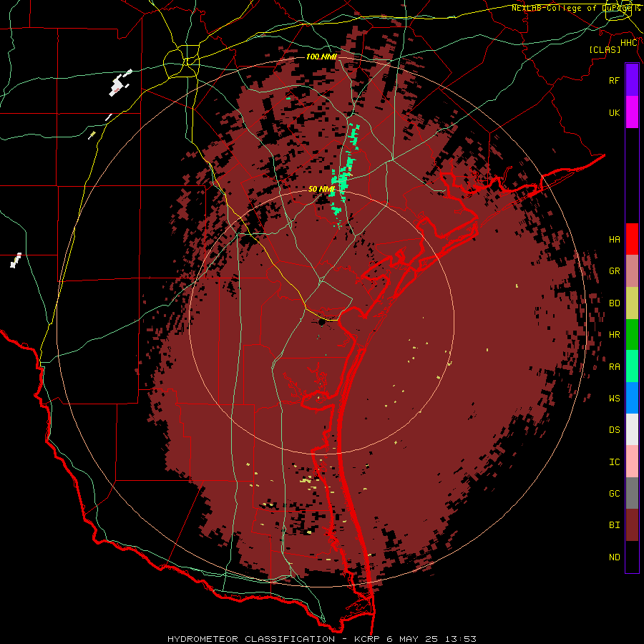Viewport: 644px width, 644px height.
Task: Click the UK magenta legend swatch
Action: 632,112
